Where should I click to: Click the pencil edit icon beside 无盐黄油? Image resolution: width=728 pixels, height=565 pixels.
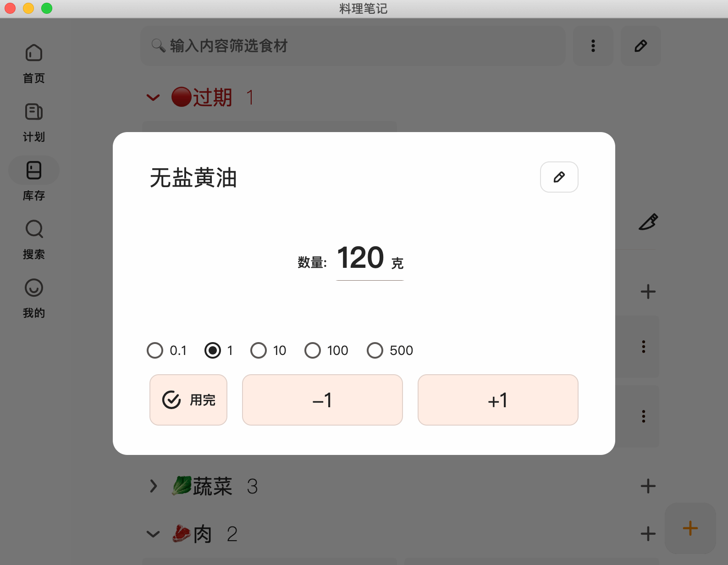click(559, 177)
